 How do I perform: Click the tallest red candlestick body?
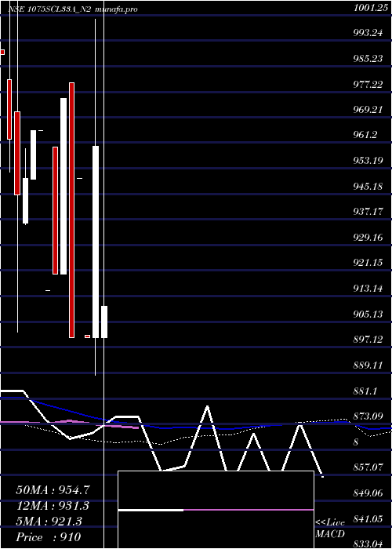pos(71,210)
